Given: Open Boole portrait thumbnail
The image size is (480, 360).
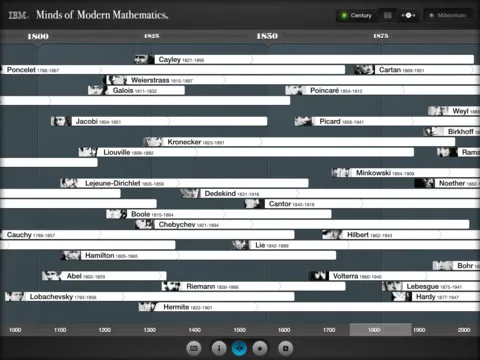Looking at the screenshot, I should click(116, 214).
